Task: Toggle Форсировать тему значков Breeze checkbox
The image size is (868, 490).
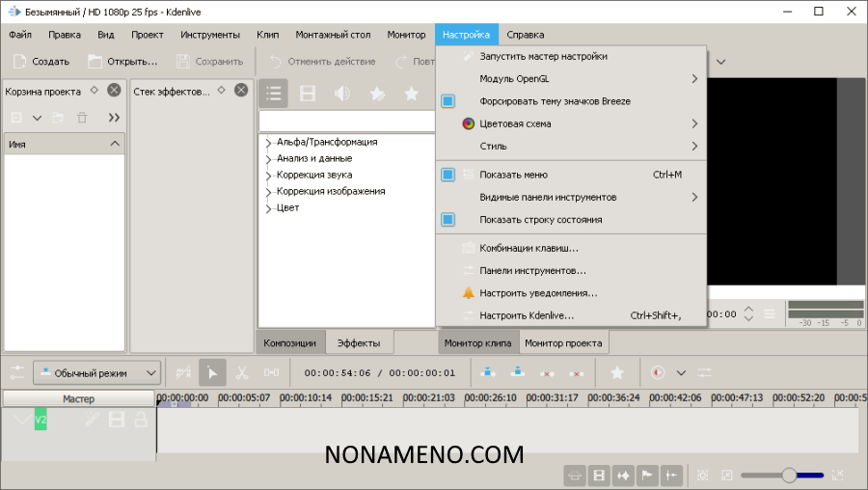Action: tap(448, 101)
